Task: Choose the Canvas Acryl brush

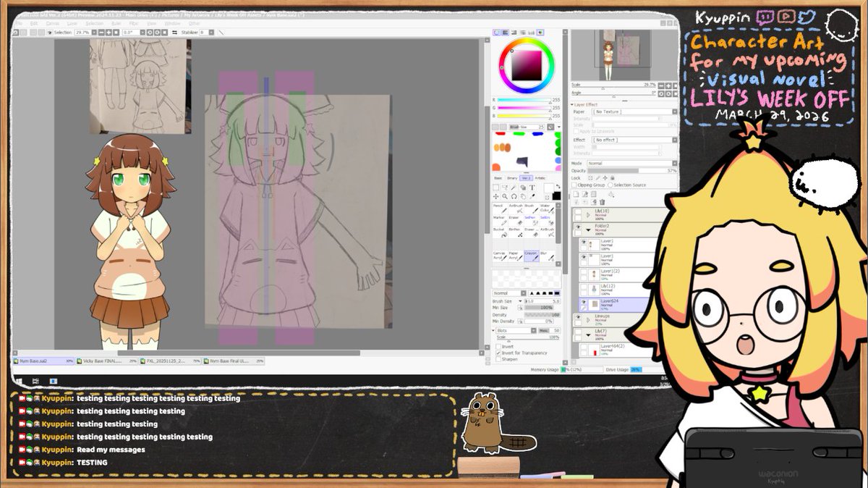Action: click(x=500, y=256)
